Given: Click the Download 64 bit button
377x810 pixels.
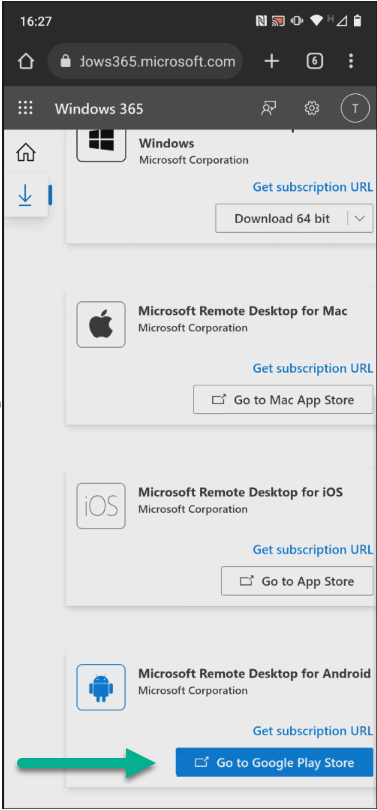Looking at the screenshot, I should [281, 218].
